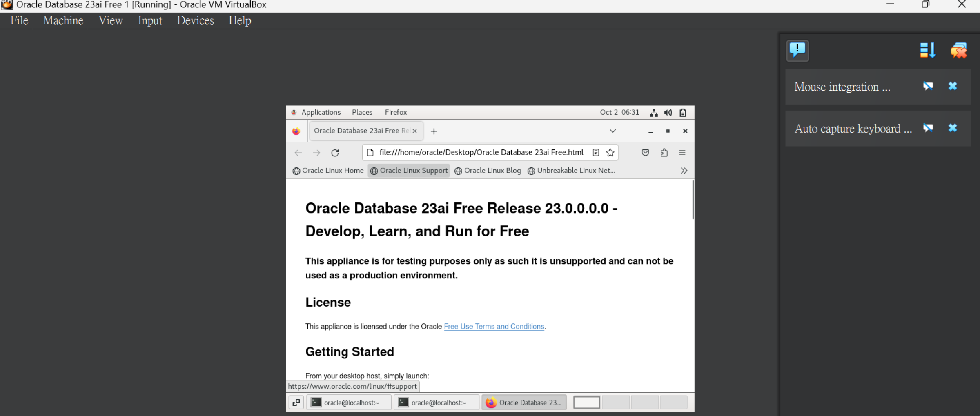
Task: Click the Save to Pocket icon
Action: point(645,153)
